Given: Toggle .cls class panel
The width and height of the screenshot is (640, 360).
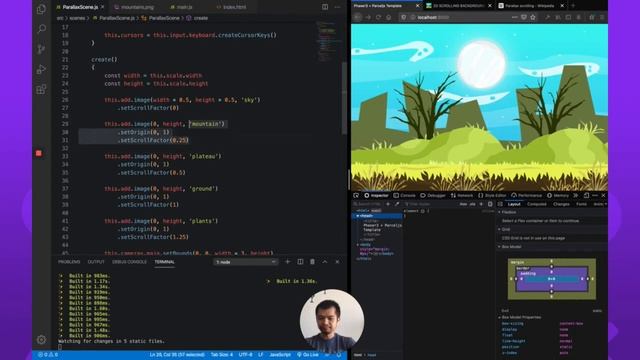Looking at the screenshot, I should pyautogui.click(x=473, y=204).
